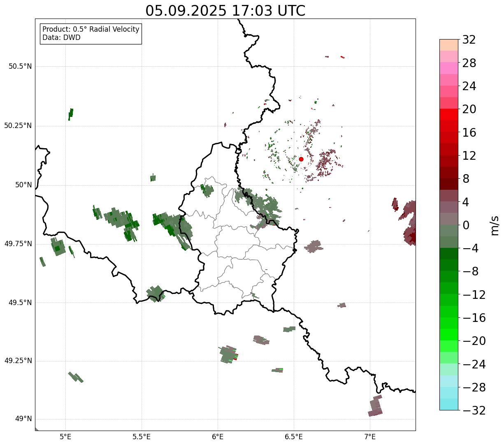Click the 49.5°N latitude label
Viewport: 504px width, 445px height.
point(20,303)
